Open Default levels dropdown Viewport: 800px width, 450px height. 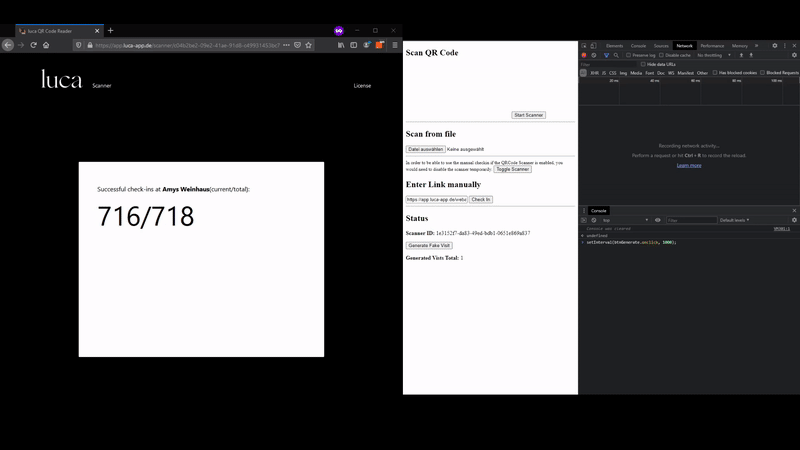(734, 220)
